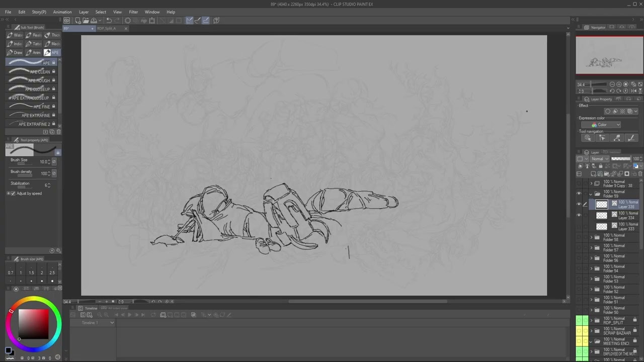Screen dimensions: 644x362
Task: Click the Open file folder icon in command bar
Action: pyautogui.click(x=86, y=21)
